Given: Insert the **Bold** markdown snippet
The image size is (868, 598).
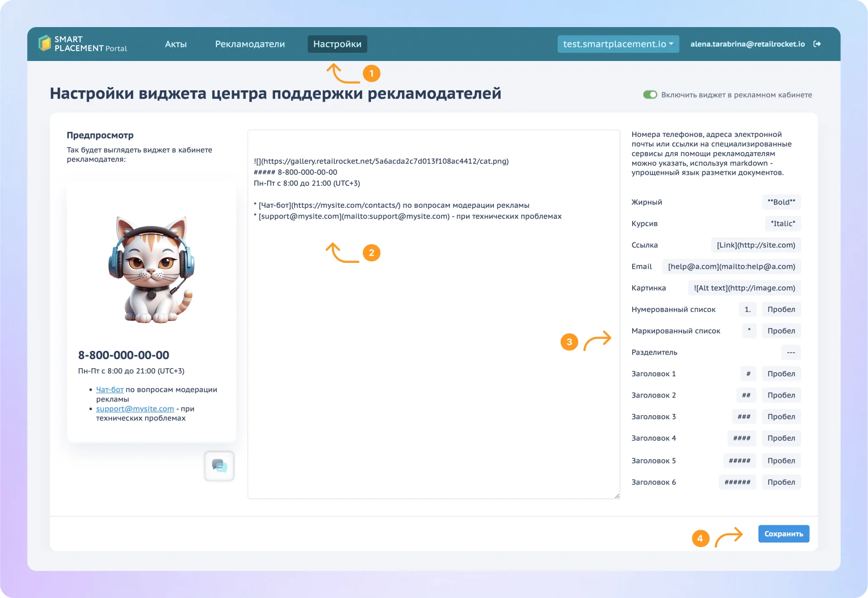Looking at the screenshot, I should point(781,202).
